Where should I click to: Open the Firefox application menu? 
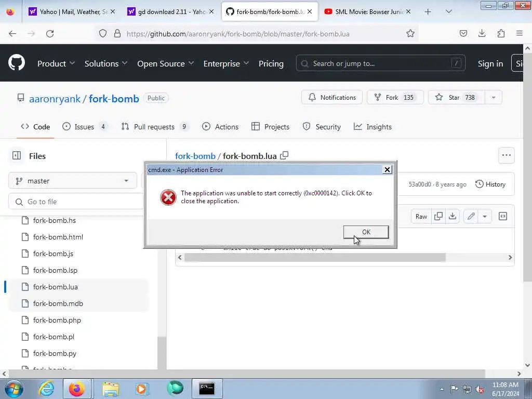click(x=520, y=33)
